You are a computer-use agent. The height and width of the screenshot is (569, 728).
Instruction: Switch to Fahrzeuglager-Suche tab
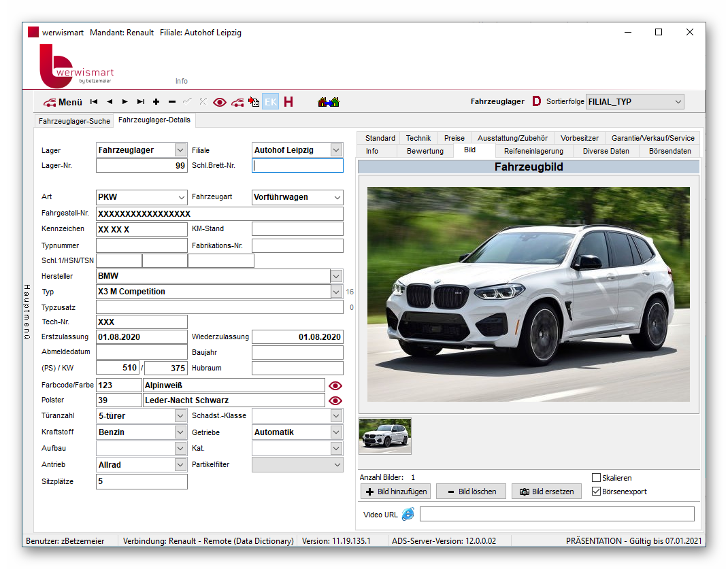tap(74, 121)
